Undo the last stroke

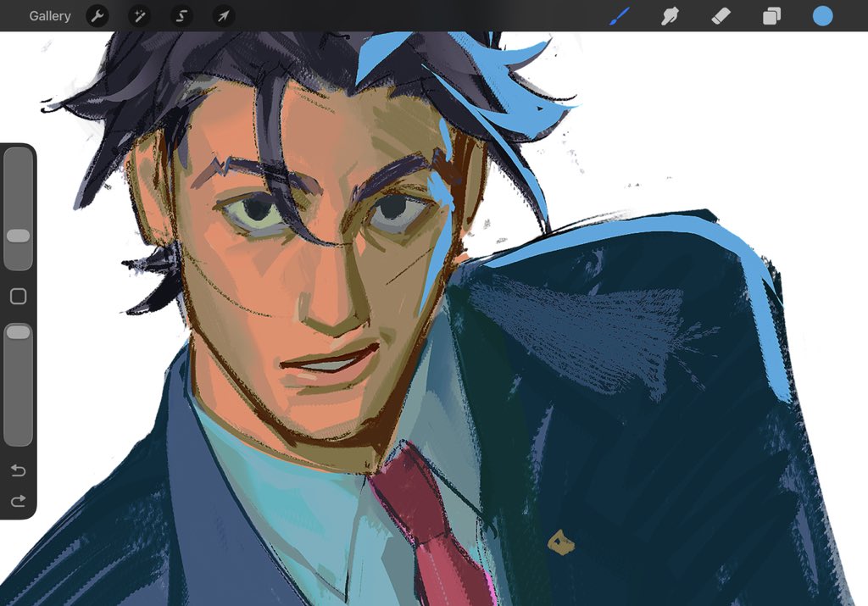coord(19,470)
